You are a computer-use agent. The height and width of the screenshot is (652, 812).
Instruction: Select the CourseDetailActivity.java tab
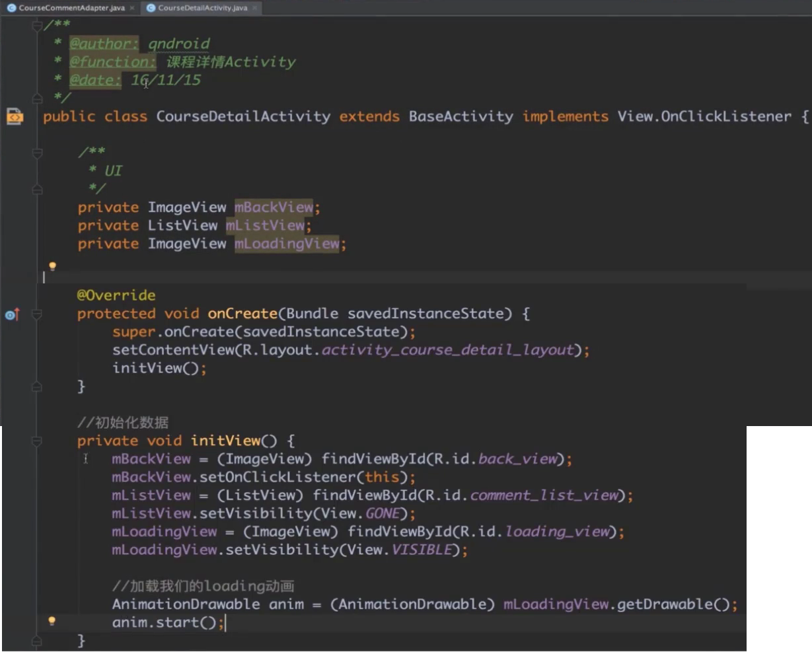pyautogui.click(x=202, y=8)
